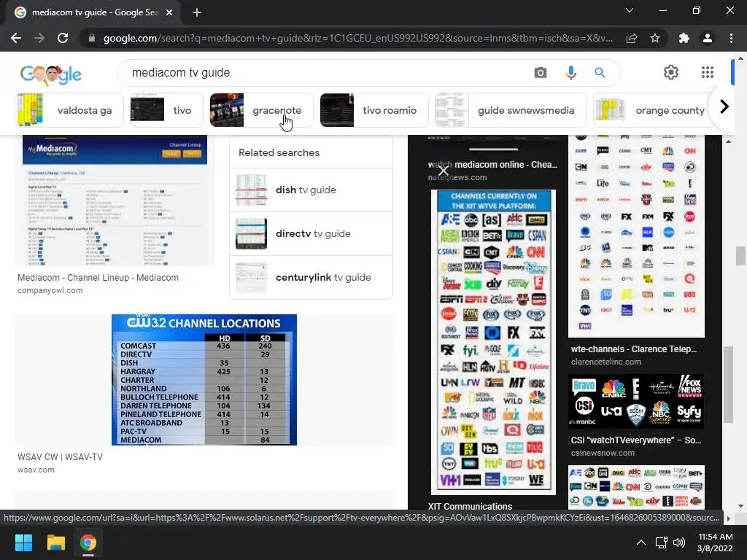Open Google quick settings gear

(x=671, y=72)
